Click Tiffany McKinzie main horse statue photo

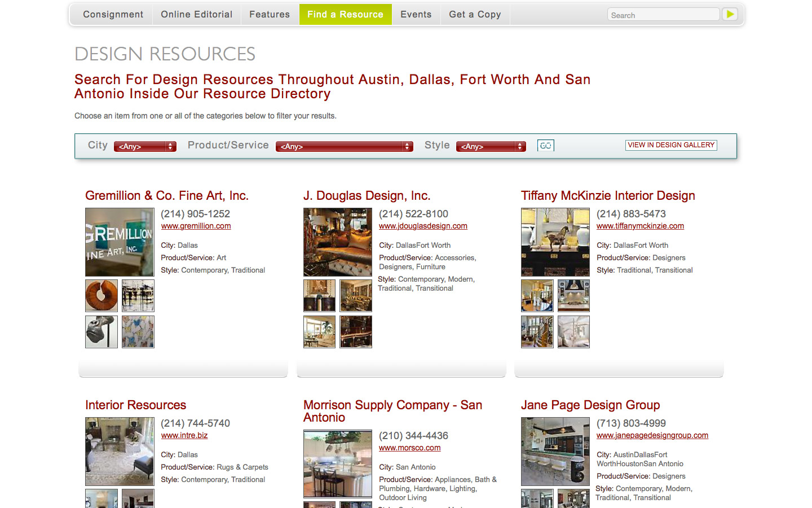point(555,242)
